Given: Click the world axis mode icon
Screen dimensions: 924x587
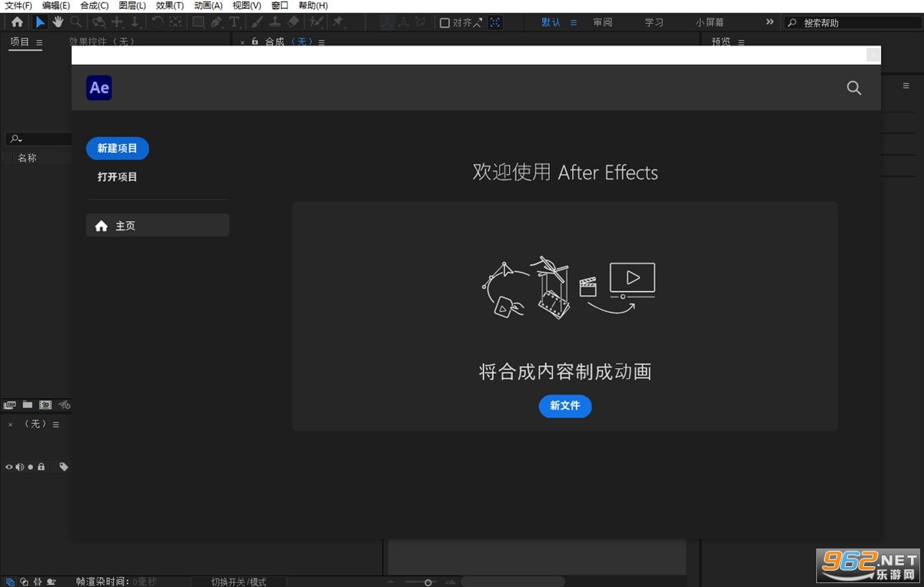Looking at the screenshot, I should pos(403,22).
